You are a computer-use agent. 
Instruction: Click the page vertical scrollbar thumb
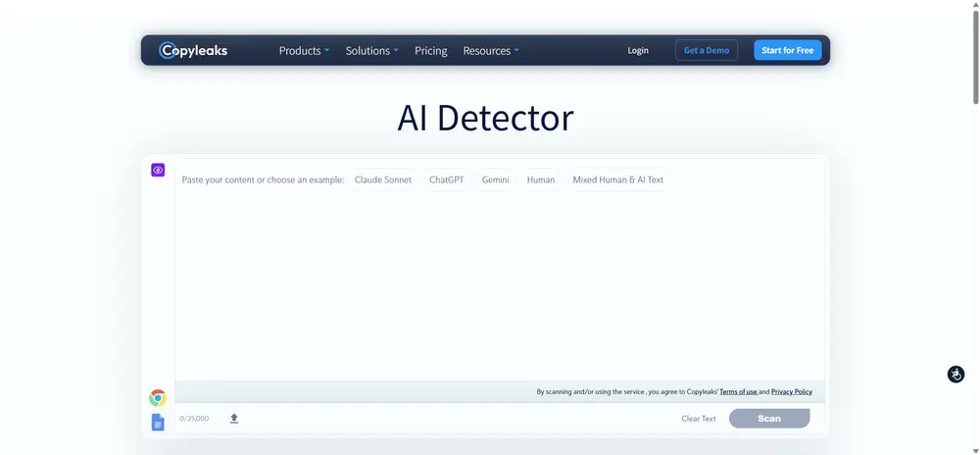point(975,56)
